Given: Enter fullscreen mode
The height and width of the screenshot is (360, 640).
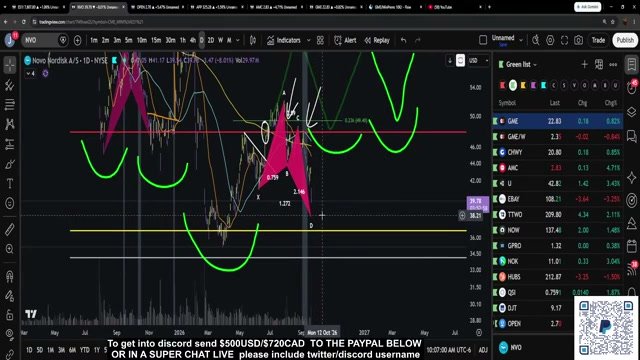Looking at the screenshot, I should point(564,40).
